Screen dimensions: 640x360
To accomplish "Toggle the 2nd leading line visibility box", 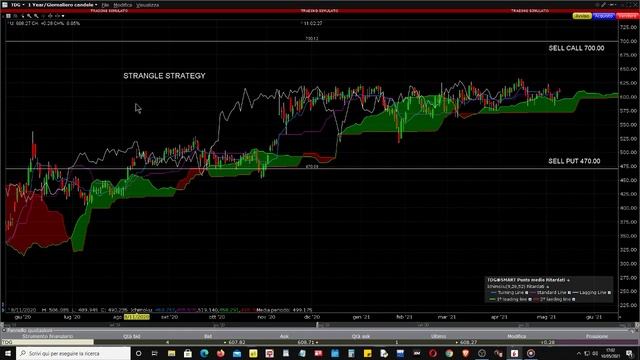I will point(573,299).
